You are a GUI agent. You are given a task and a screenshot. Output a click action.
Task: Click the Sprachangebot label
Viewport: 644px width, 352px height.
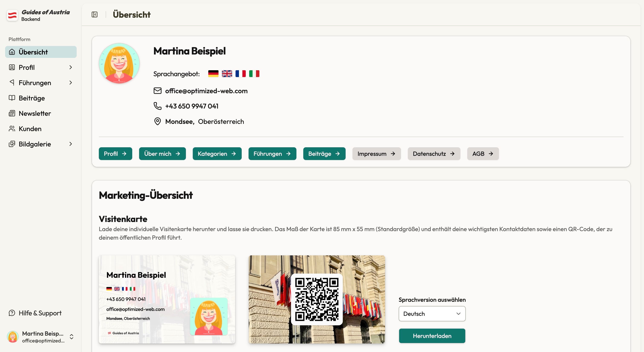pos(177,74)
